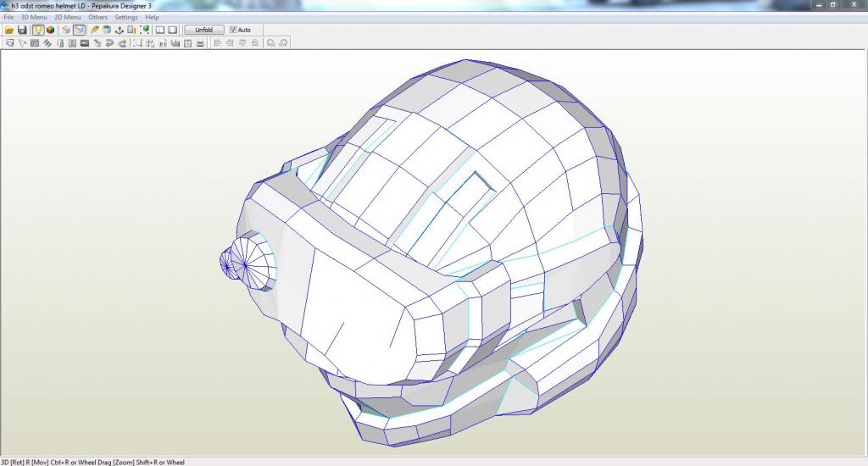Minimize the Pepakura Designer window
Viewport: 868px width, 466px height.
point(820,4)
